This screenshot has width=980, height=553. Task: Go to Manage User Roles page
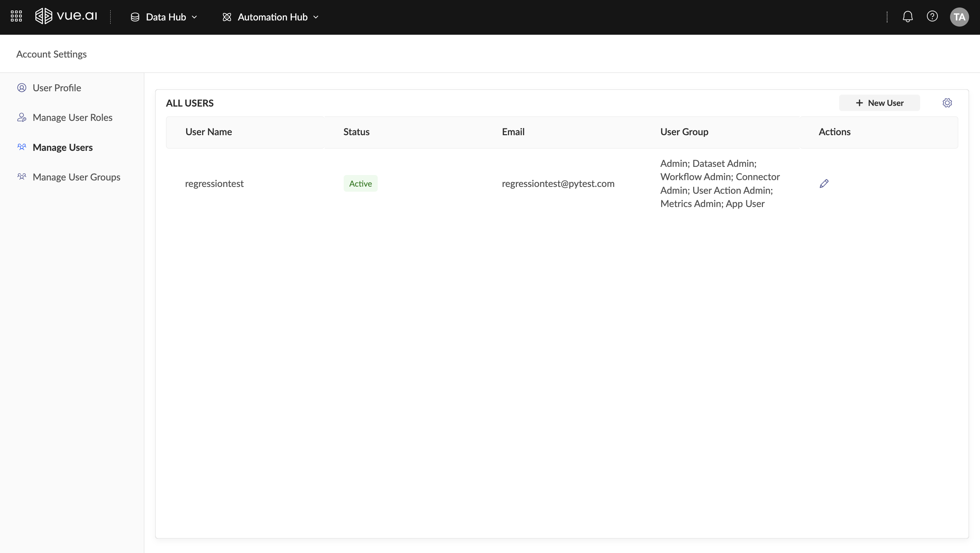pyautogui.click(x=72, y=117)
